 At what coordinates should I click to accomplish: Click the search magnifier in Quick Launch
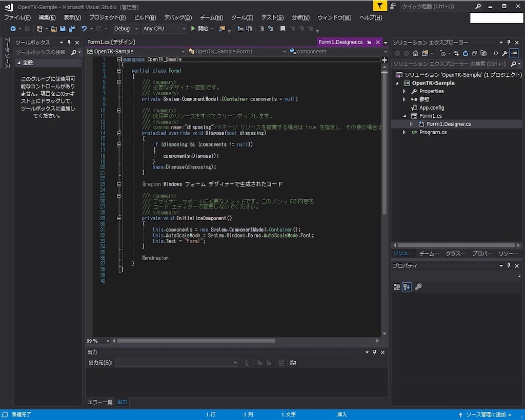coord(478,6)
